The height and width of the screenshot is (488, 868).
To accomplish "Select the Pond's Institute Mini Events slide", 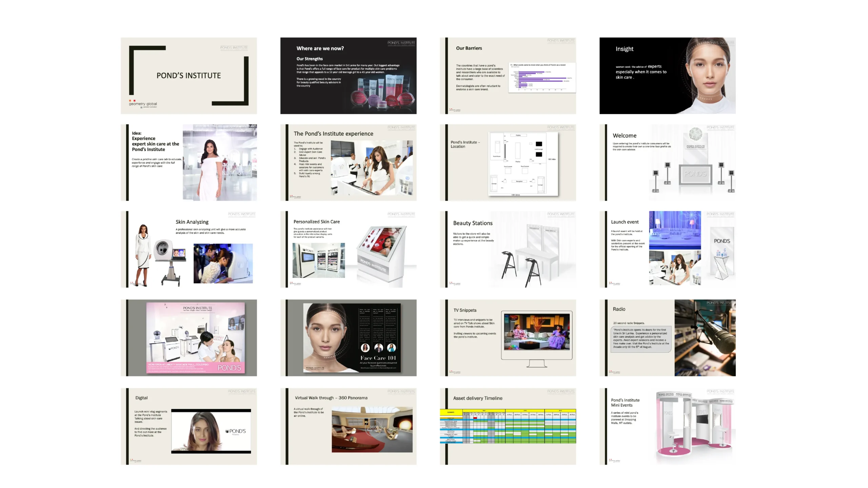I will (667, 426).
